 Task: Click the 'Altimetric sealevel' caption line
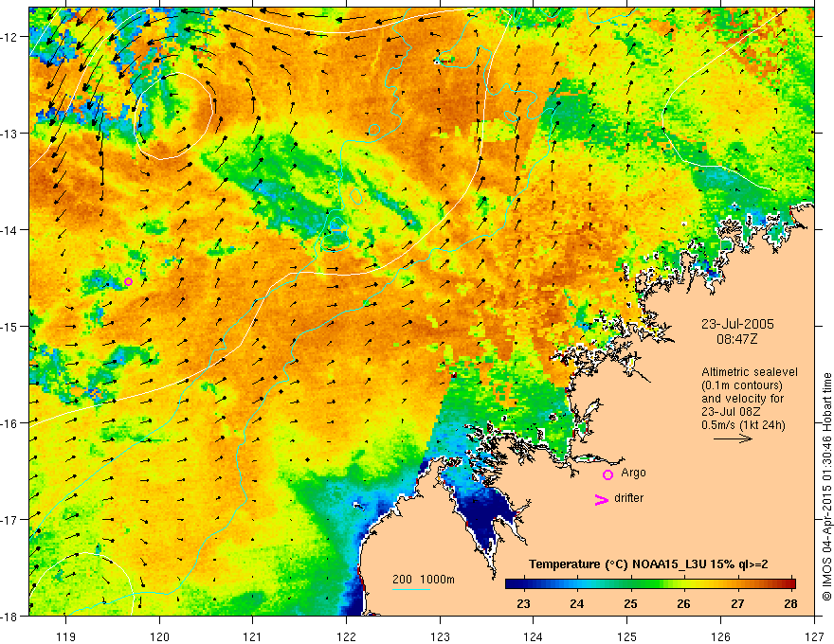[750, 372]
